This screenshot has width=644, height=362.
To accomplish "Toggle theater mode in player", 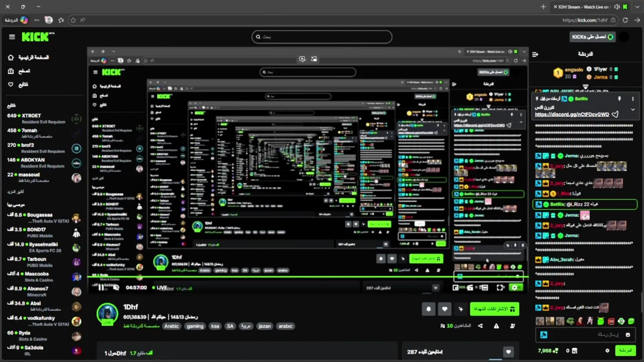I will pyautogui.click(x=485, y=288).
